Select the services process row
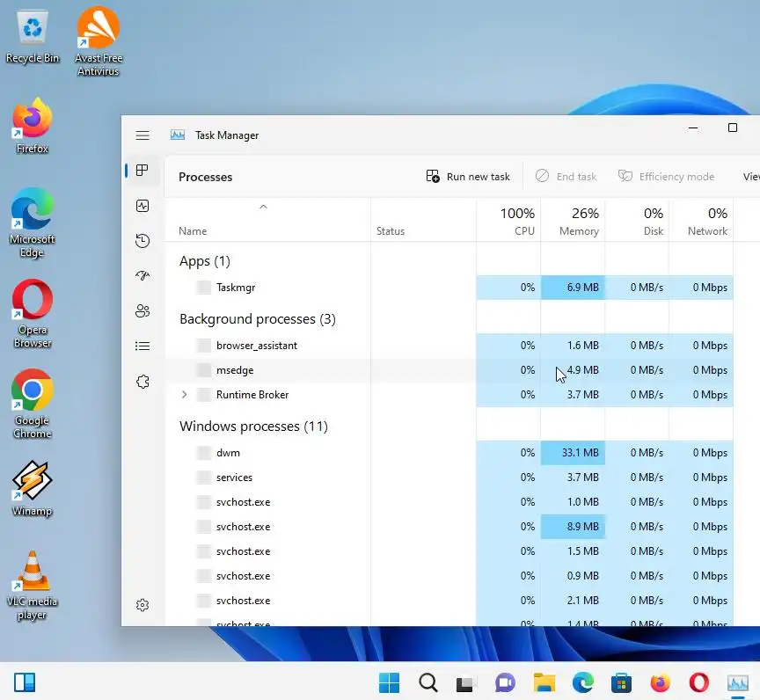760x700 pixels. (x=449, y=478)
